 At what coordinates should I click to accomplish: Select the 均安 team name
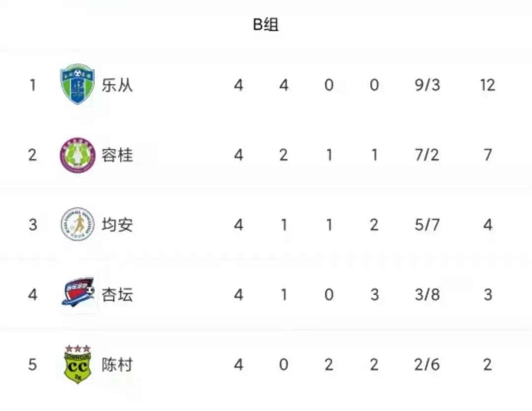[117, 225]
